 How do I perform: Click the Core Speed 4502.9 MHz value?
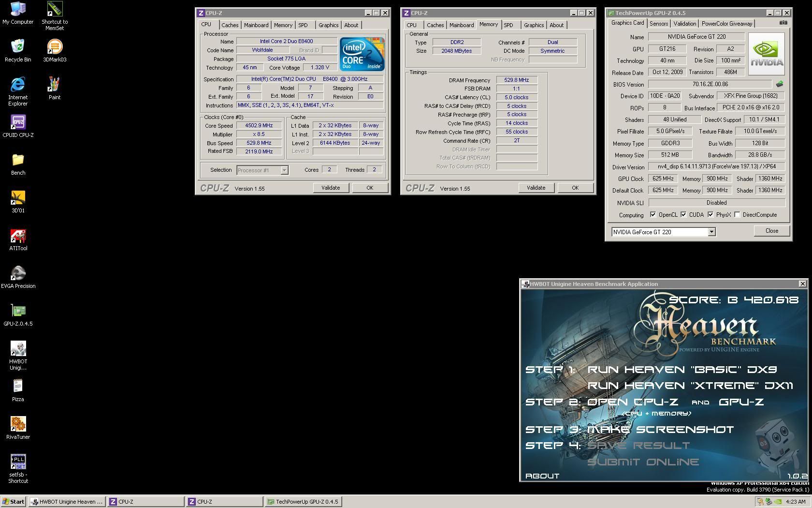pos(259,125)
